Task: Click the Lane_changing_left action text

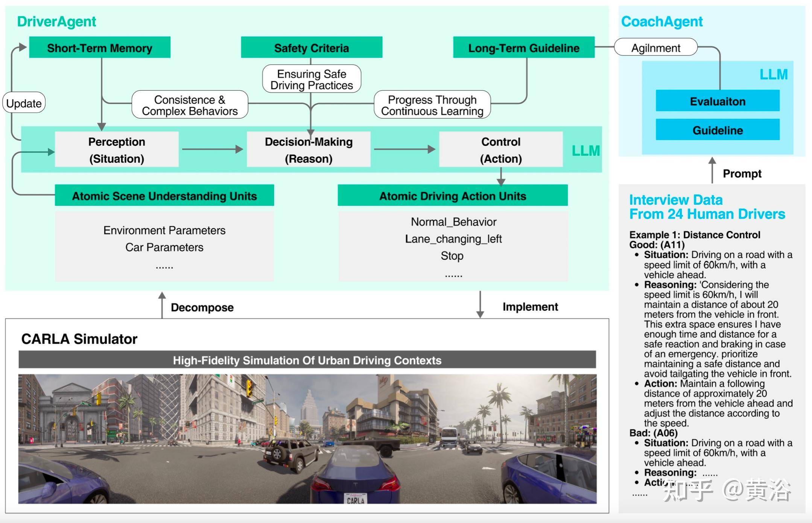Action: pyautogui.click(x=453, y=239)
